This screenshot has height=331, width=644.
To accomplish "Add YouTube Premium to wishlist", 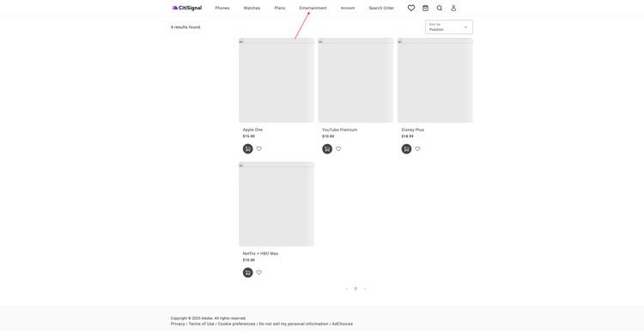I will 338,149.
